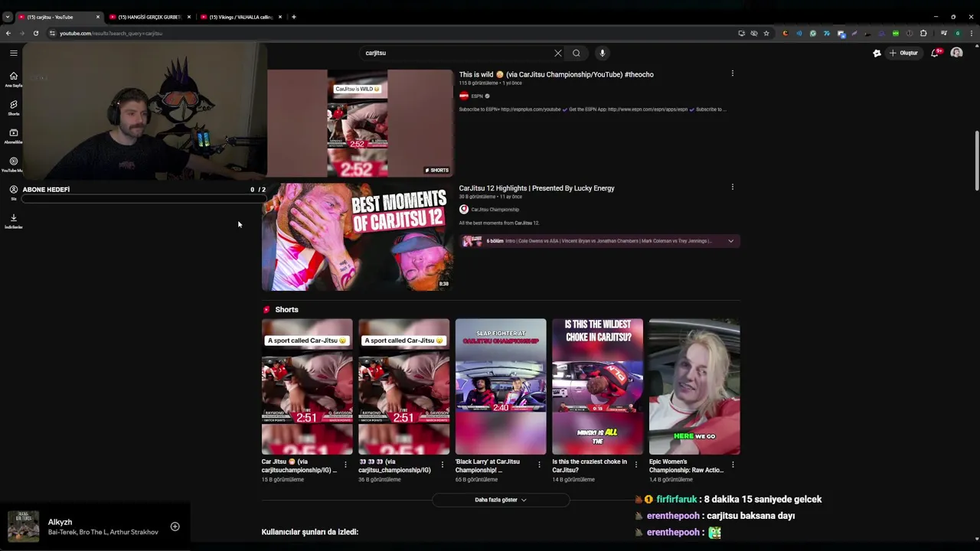Open 'This is wild' ESPN video title
980x551 pixels.
click(556, 74)
